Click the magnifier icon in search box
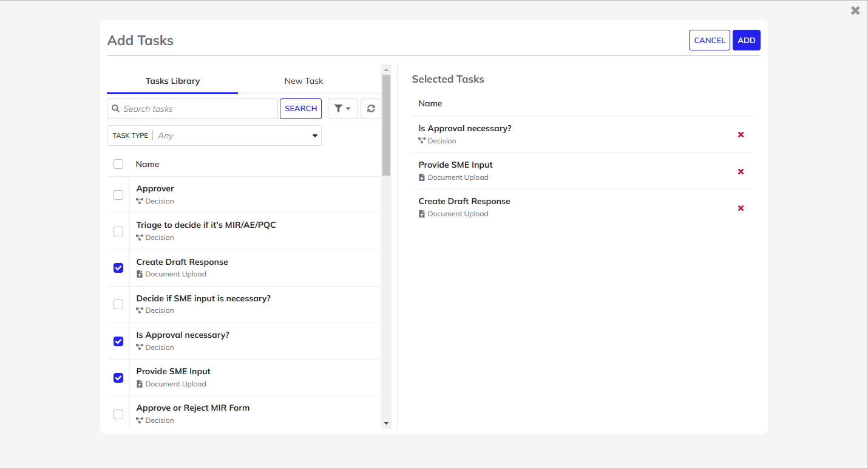Screen dimensions: 868x469 [116, 109]
